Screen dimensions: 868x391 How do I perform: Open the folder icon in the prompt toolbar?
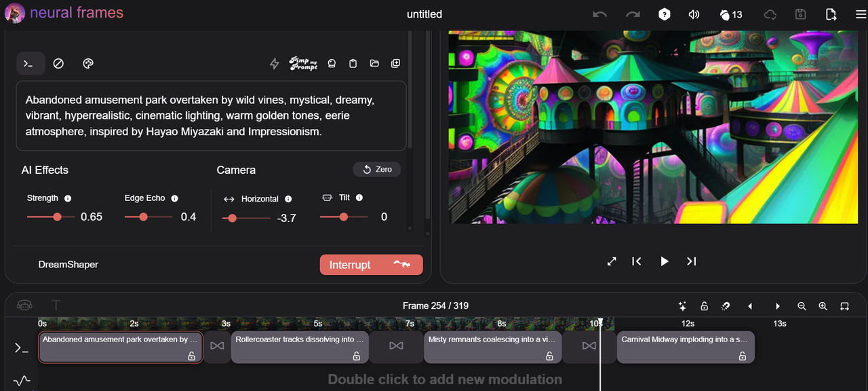pyautogui.click(x=374, y=63)
